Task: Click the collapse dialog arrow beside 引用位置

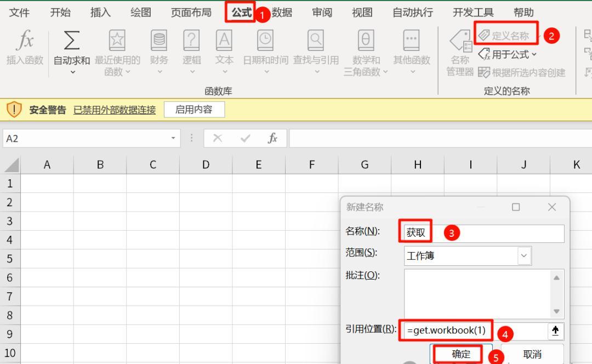Action: tap(555, 331)
